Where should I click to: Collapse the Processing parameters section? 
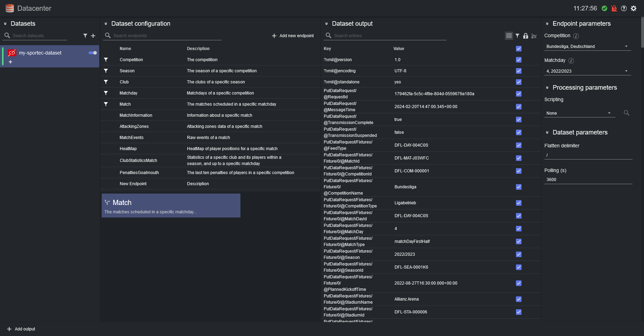click(x=547, y=88)
